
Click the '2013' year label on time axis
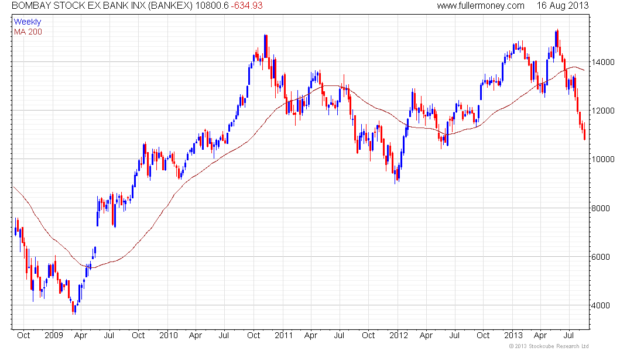tap(513, 335)
